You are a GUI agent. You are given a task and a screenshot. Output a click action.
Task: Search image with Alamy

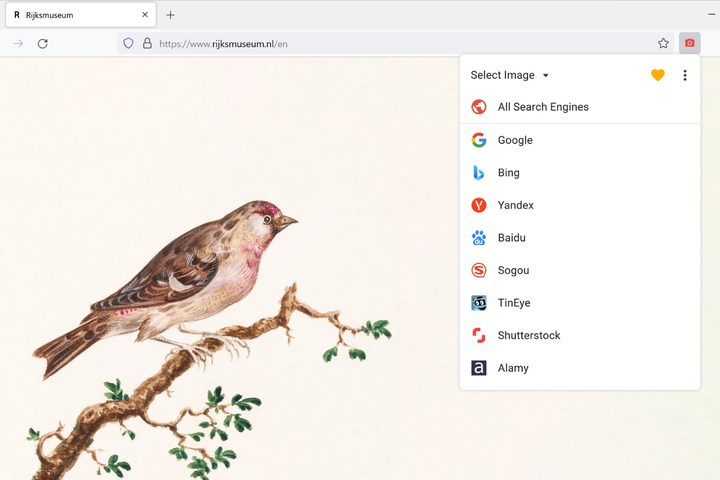tap(579, 368)
